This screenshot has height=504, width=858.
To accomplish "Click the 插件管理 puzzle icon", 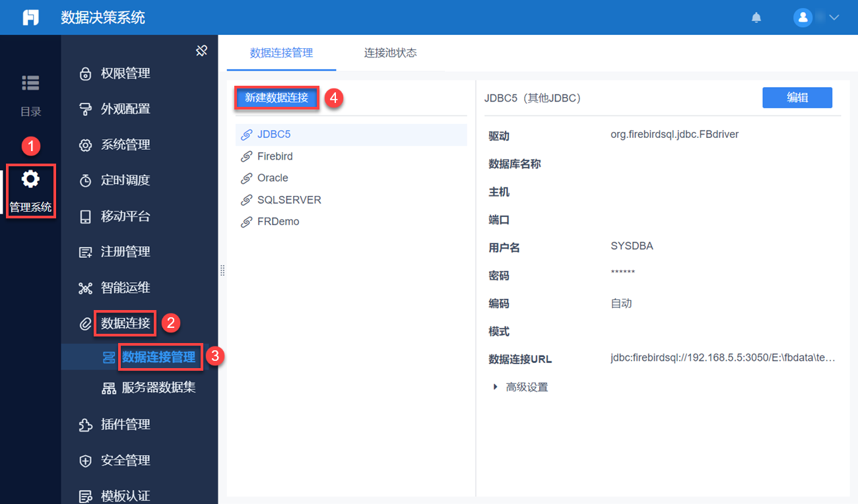I will pyautogui.click(x=85, y=425).
